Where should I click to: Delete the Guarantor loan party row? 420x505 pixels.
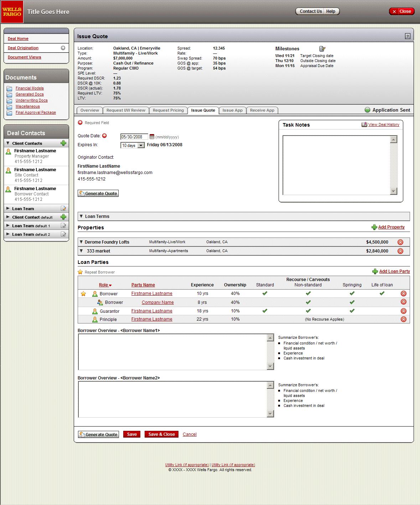(x=403, y=311)
